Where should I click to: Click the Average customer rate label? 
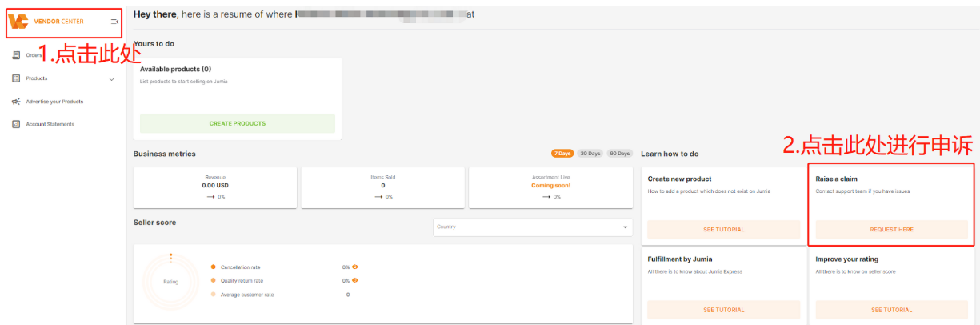coord(247,295)
